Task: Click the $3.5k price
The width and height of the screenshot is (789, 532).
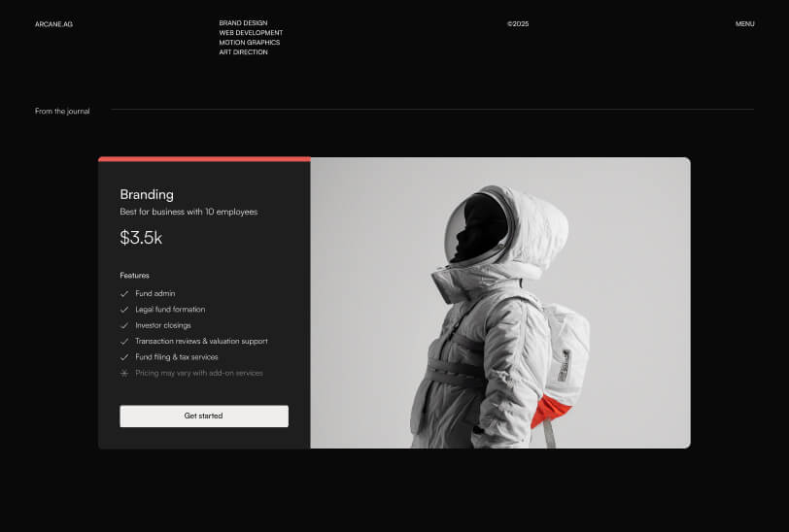Action: (141, 238)
